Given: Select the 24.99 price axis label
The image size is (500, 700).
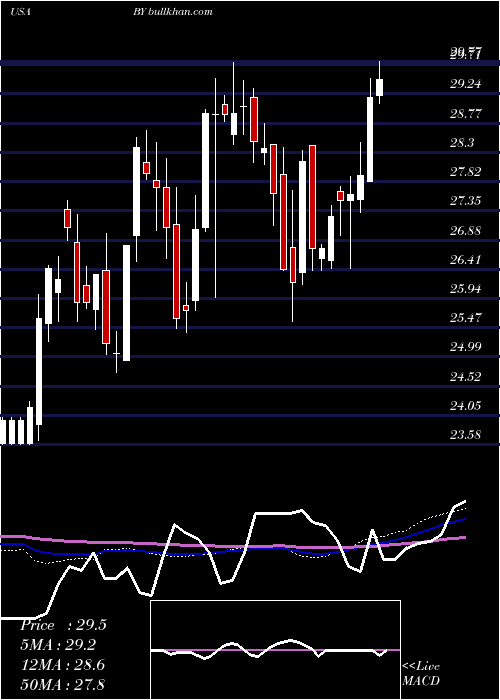Looking at the screenshot, I should pos(466,347).
